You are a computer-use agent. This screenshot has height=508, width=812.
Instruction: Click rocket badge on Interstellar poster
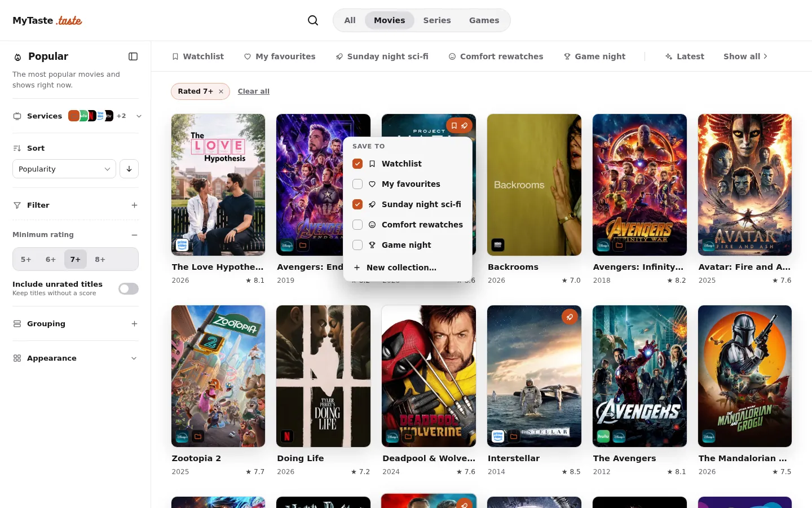click(570, 317)
